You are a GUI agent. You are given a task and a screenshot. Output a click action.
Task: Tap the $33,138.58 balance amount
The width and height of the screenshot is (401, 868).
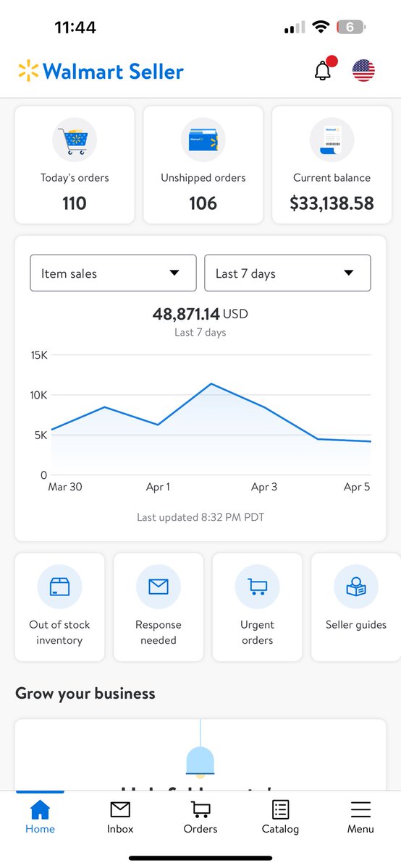click(x=332, y=203)
